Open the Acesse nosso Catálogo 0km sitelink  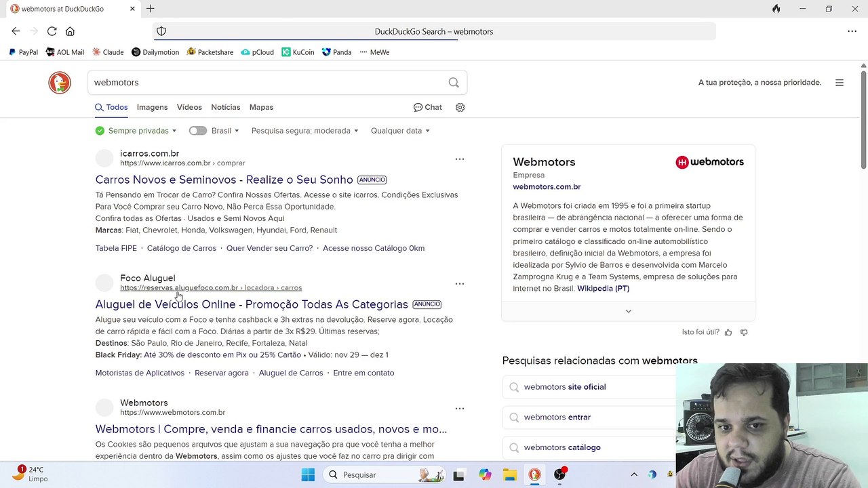pyautogui.click(x=374, y=248)
